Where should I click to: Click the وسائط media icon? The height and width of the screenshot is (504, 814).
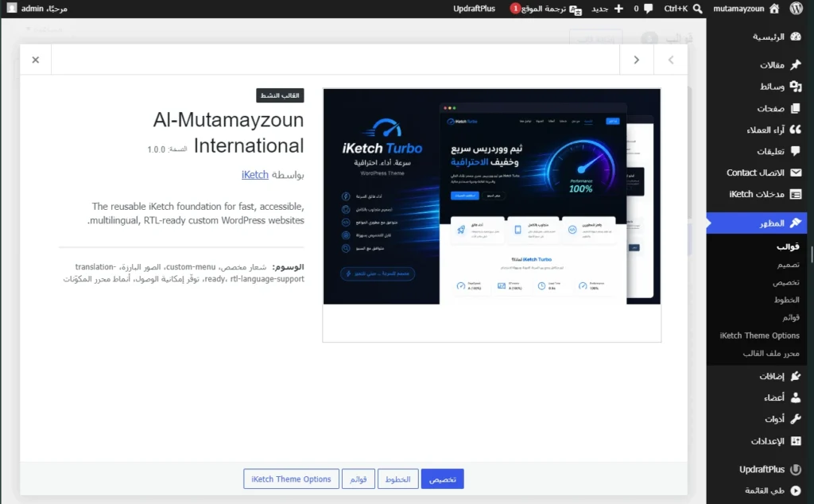pyautogui.click(x=795, y=86)
